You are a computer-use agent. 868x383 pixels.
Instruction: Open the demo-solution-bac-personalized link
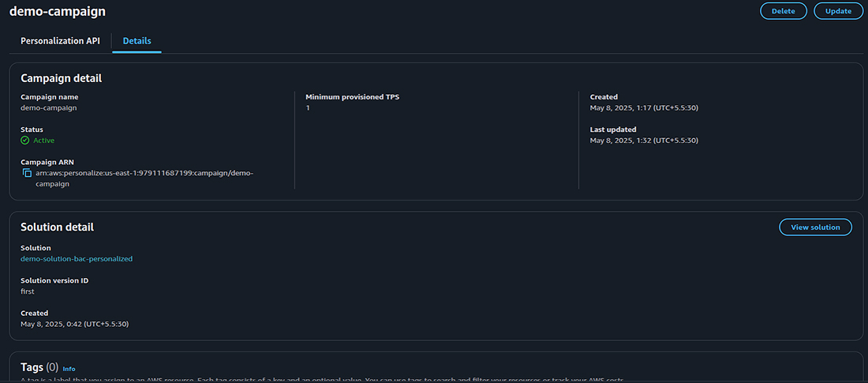click(x=77, y=259)
